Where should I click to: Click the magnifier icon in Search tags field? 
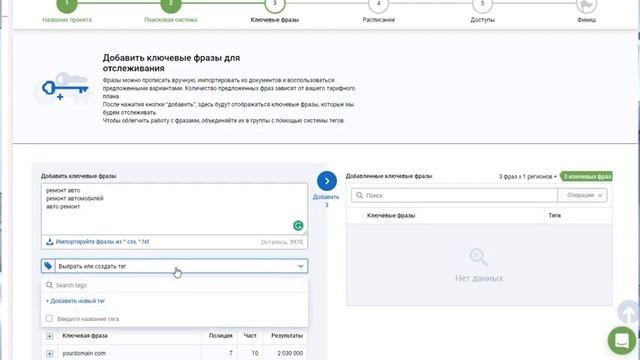[x=49, y=285]
